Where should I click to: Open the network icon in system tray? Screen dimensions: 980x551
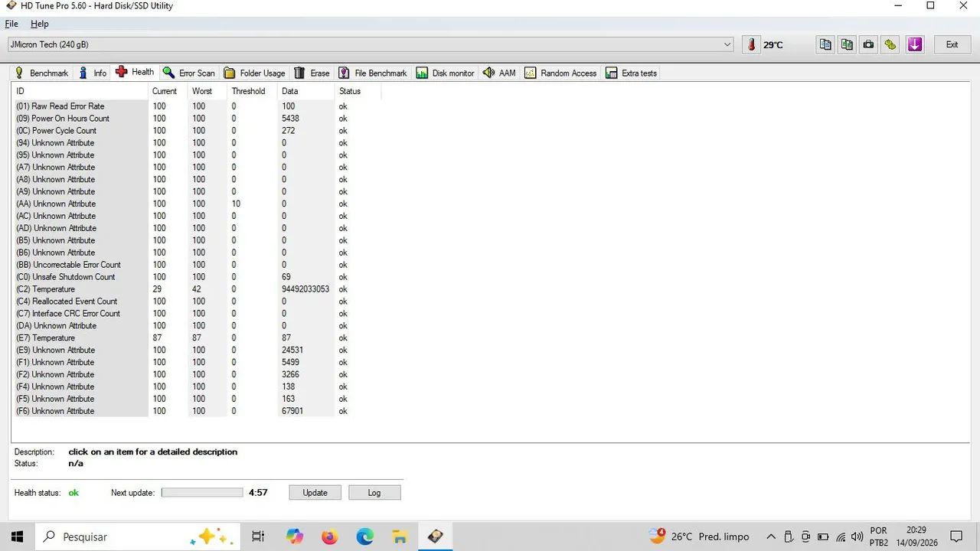pyautogui.click(x=841, y=536)
